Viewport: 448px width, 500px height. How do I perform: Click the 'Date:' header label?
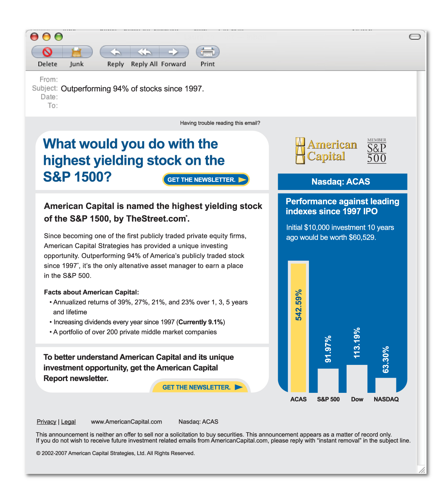click(x=49, y=97)
